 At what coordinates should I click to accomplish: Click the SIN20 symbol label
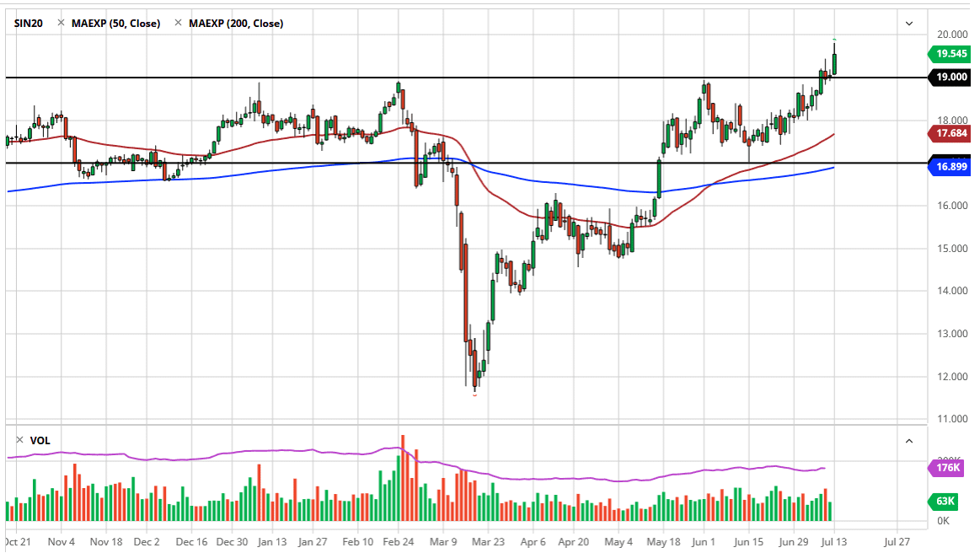(30, 23)
